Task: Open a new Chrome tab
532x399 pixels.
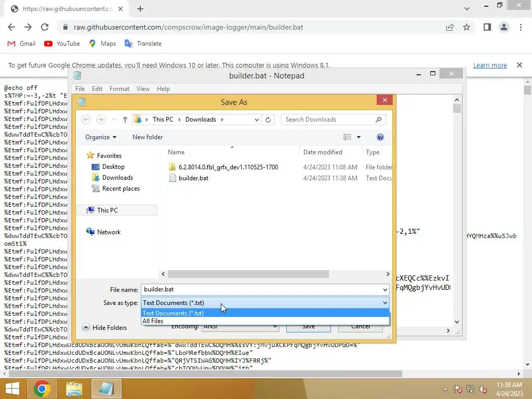Action: pyautogui.click(x=140, y=9)
